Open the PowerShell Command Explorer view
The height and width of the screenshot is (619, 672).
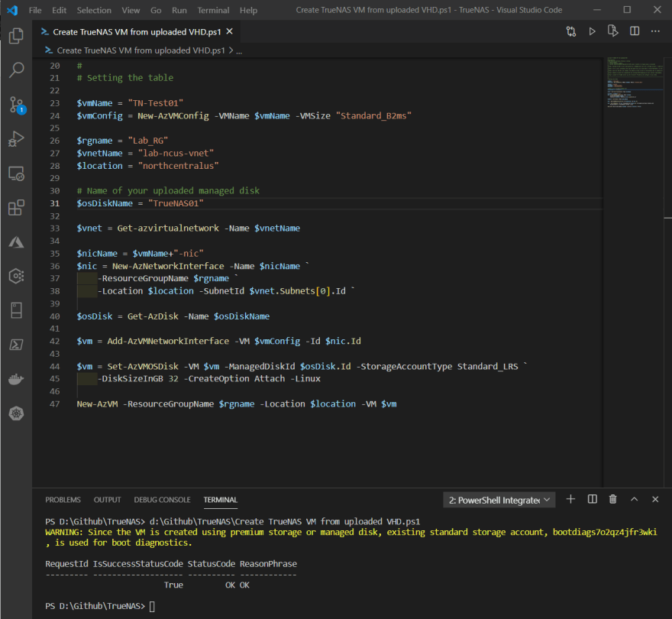coord(16,345)
